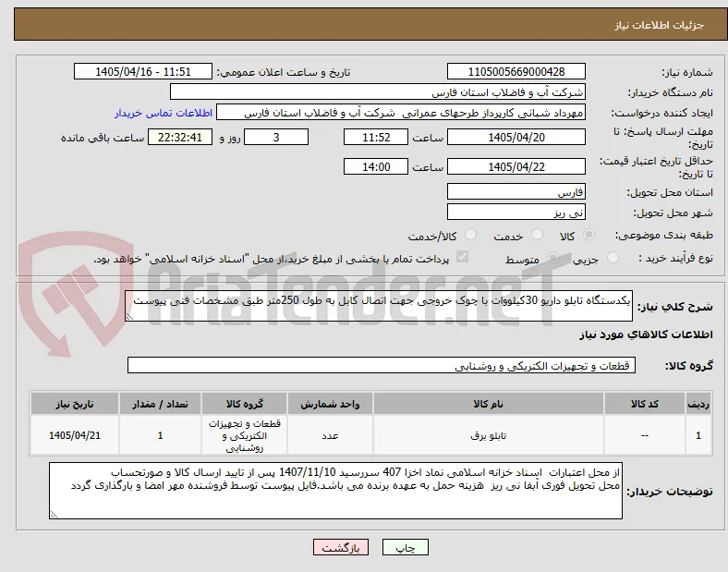Click the deadline time field 11:52
The height and width of the screenshot is (572, 728).
click(376, 138)
